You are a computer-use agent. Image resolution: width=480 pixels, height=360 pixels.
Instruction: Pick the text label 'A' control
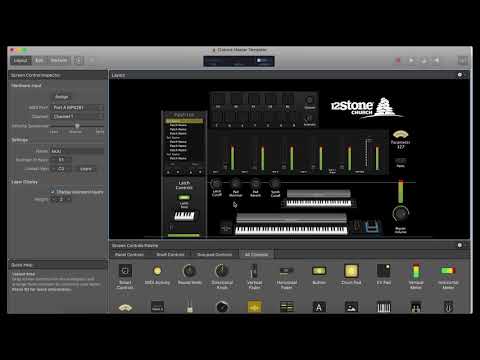[x=319, y=307]
